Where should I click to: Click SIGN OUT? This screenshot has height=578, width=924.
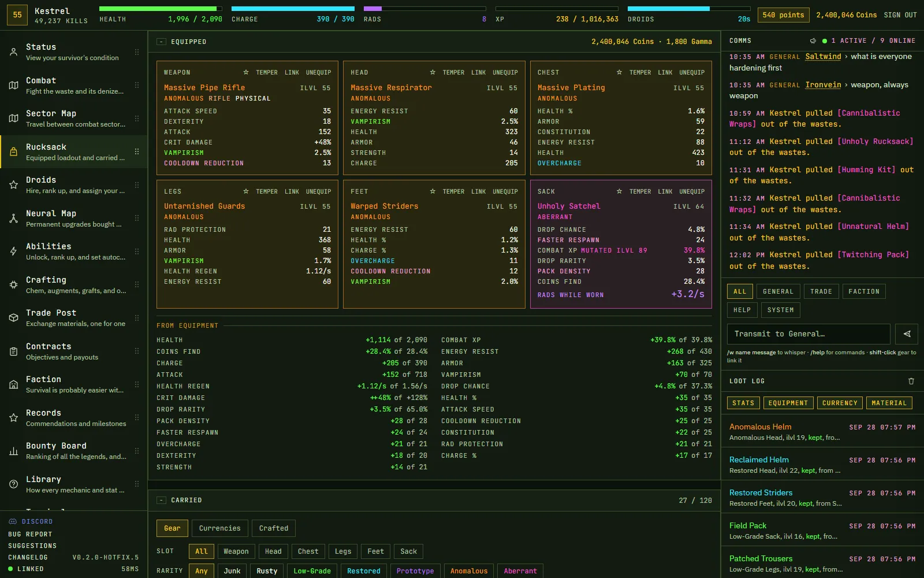pyautogui.click(x=900, y=15)
